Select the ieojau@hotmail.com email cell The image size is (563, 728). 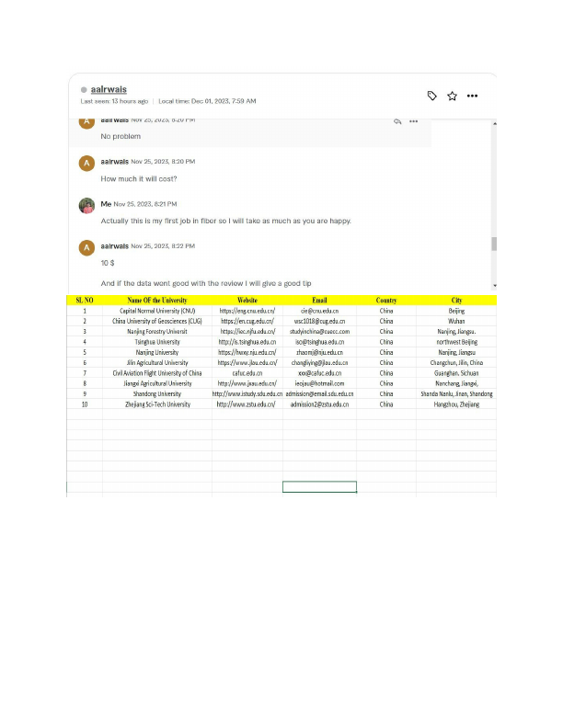[x=319, y=383]
